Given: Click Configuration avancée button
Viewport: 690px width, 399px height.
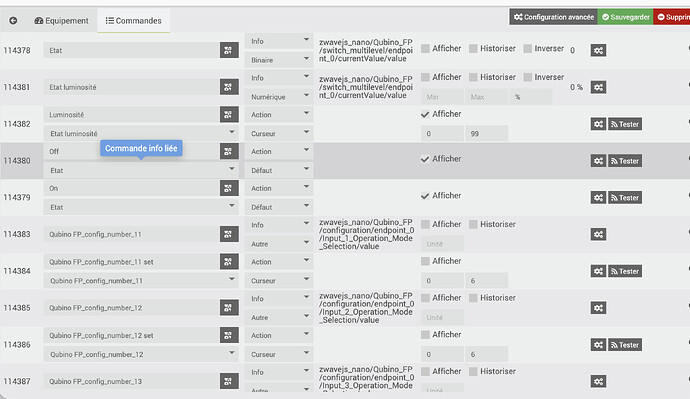Looking at the screenshot, I should pyautogui.click(x=554, y=17).
